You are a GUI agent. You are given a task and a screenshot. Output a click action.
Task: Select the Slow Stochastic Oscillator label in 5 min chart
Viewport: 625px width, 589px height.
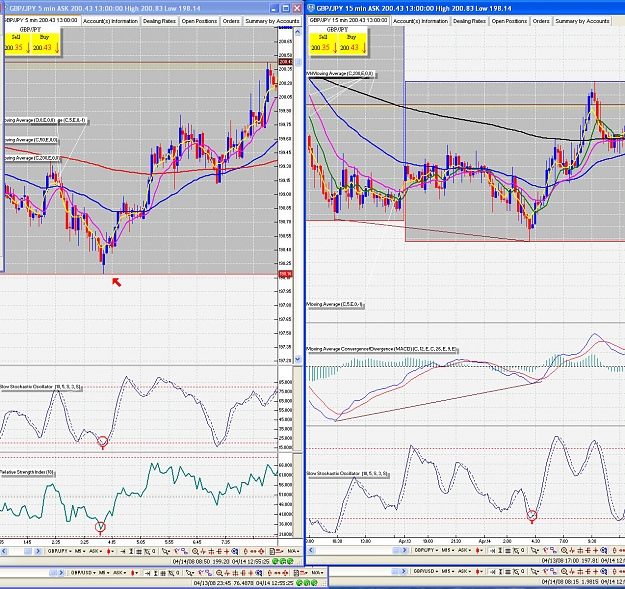41,387
